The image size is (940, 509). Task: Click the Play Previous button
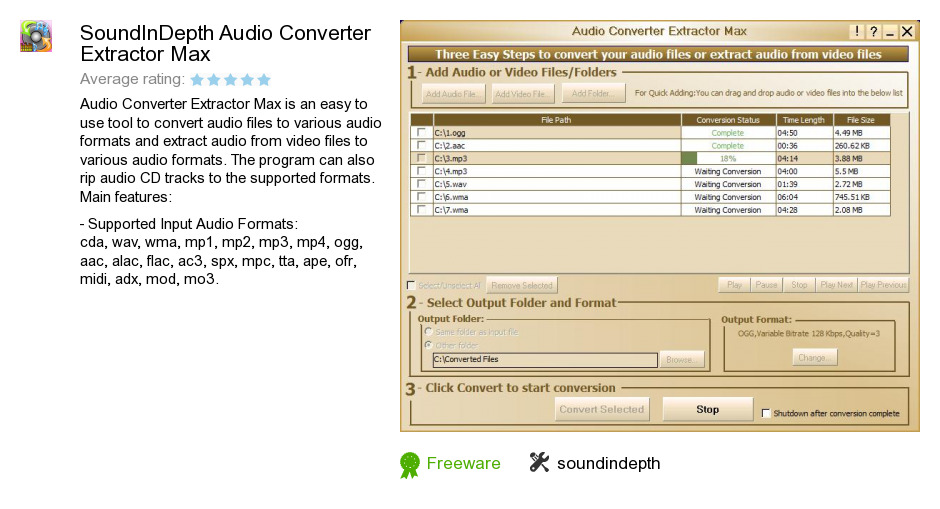[x=884, y=285]
